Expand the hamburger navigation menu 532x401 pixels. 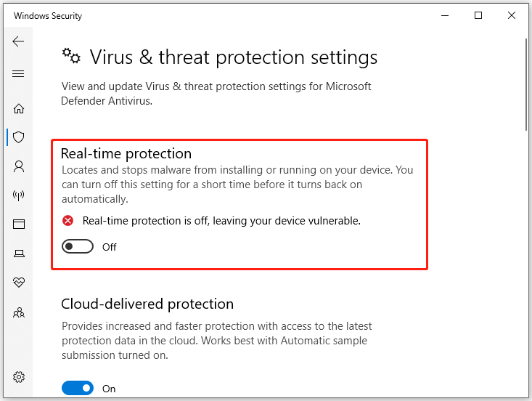pyautogui.click(x=19, y=74)
